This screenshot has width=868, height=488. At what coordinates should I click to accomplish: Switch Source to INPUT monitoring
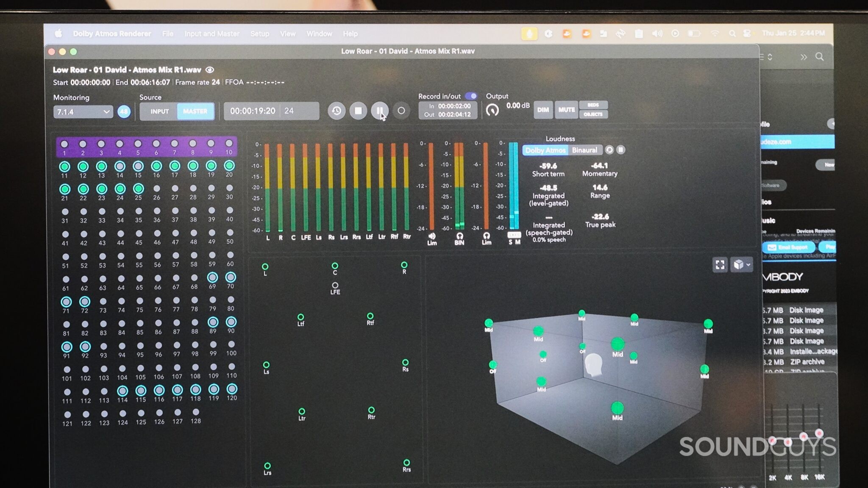click(159, 111)
